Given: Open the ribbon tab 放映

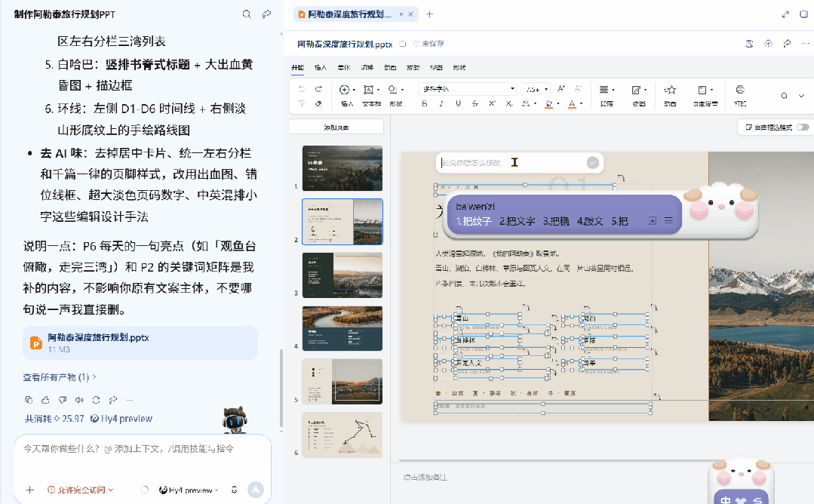Looking at the screenshot, I should pos(413,67).
